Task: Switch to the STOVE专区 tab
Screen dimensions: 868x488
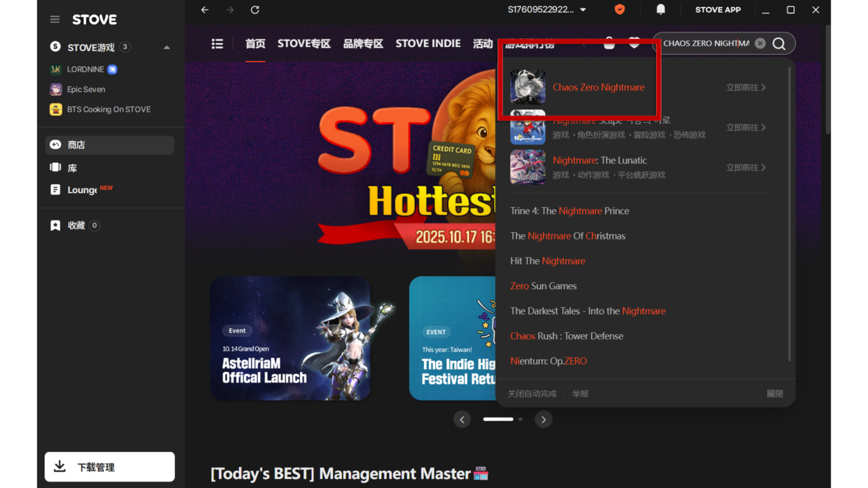Action: pyautogui.click(x=304, y=44)
